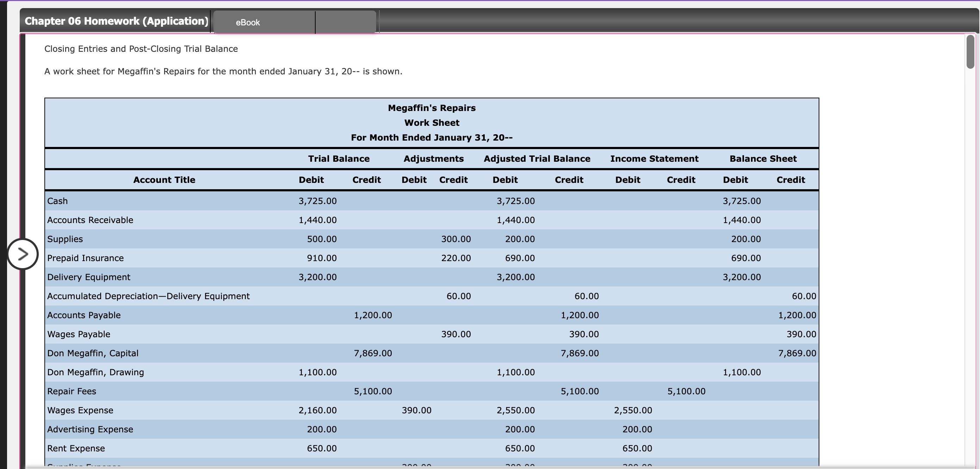Select the Trial Balance column header
Image resolution: width=980 pixels, height=469 pixels.
pos(339,158)
